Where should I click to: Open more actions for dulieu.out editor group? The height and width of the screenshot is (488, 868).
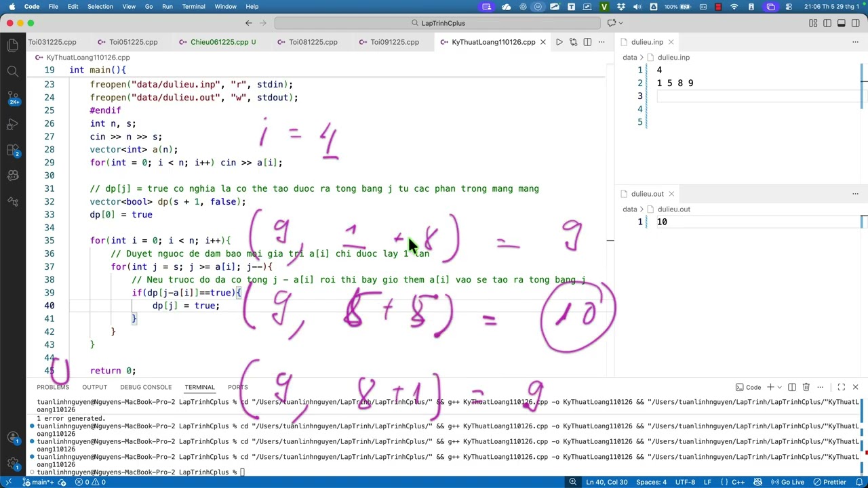click(x=855, y=194)
